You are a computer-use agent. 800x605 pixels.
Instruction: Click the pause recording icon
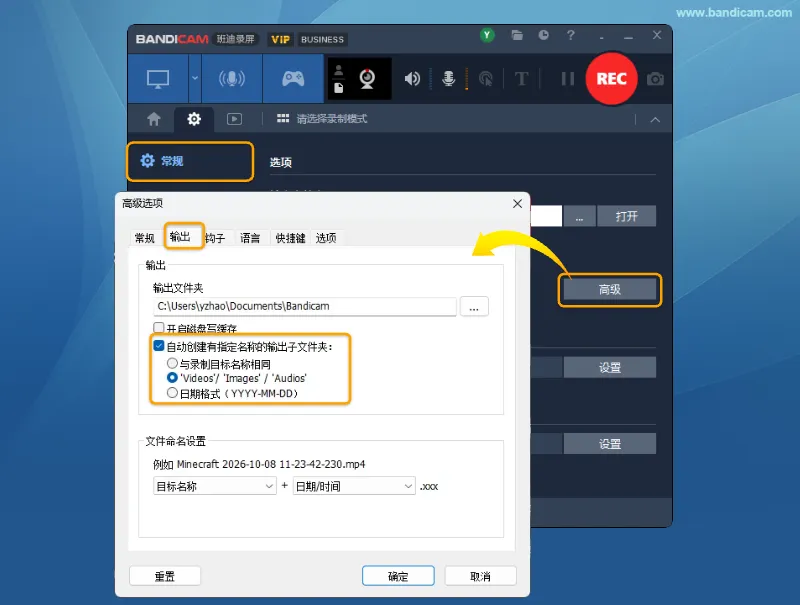(567, 79)
